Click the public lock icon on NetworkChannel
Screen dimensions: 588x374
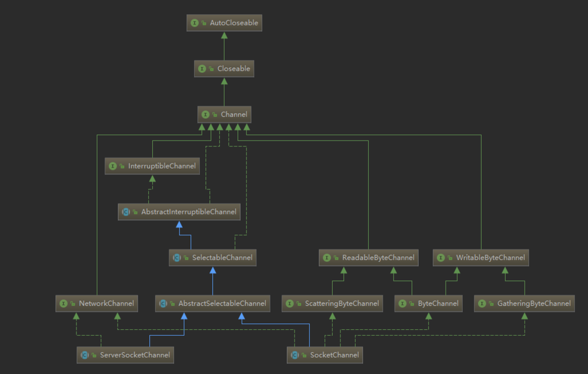coord(73,304)
